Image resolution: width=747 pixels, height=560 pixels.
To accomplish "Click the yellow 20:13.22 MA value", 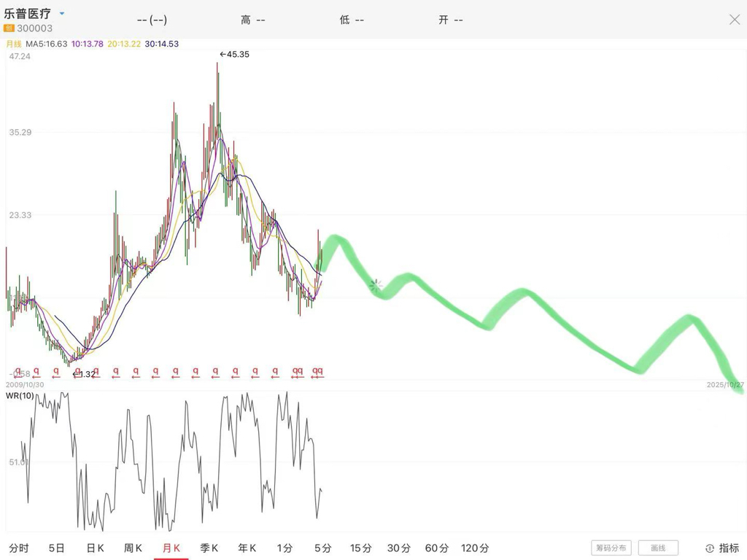I will [124, 44].
